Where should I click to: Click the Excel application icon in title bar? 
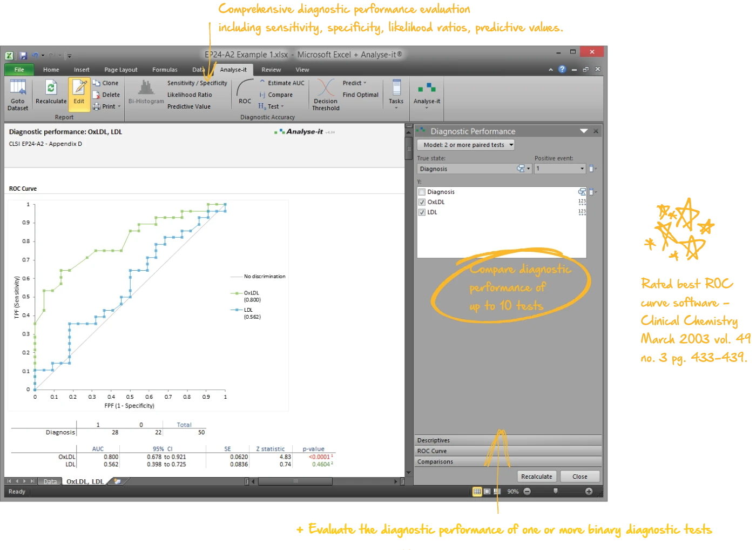9,55
